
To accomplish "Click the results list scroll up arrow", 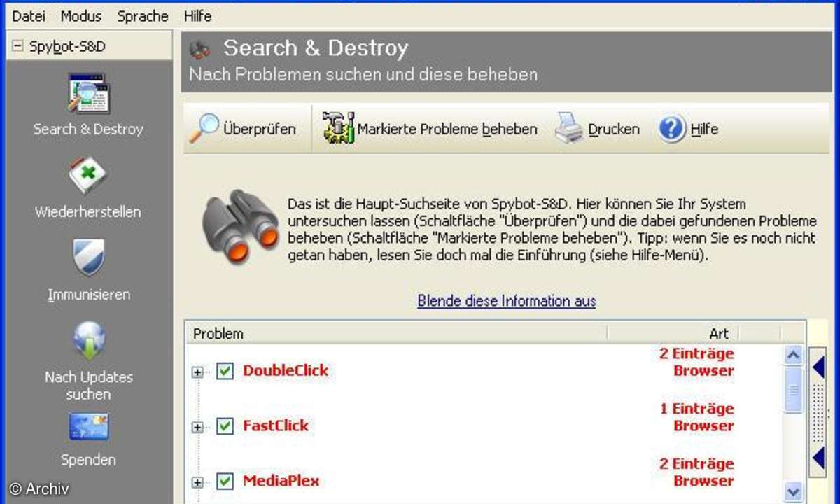I will coord(793,355).
